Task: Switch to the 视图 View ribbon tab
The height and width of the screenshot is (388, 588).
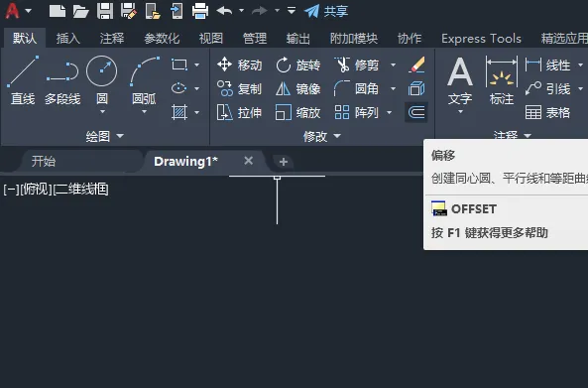Action: tap(211, 39)
